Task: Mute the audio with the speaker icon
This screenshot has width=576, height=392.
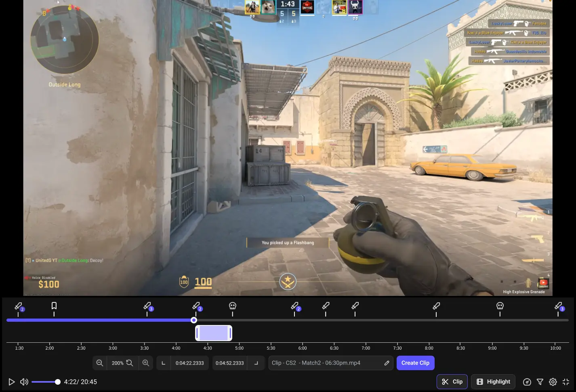Action: pos(24,382)
